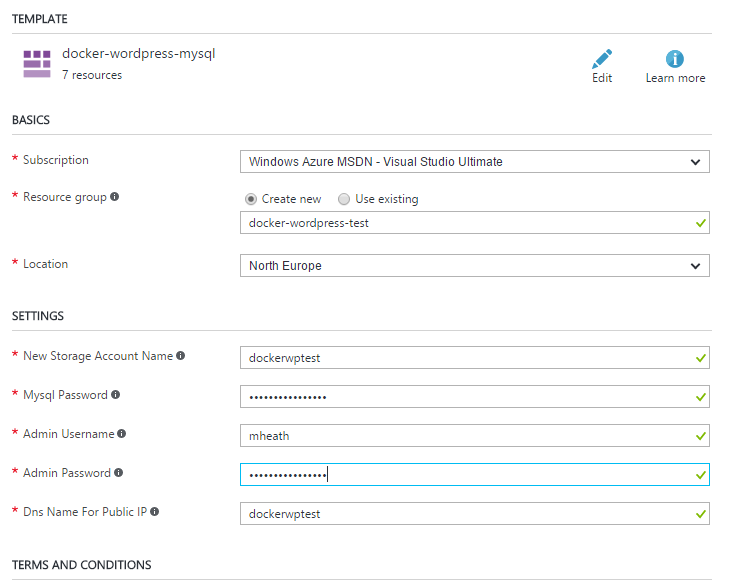This screenshot has width=731, height=582.
Task: Click the Learn more info icon
Action: click(675, 59)
